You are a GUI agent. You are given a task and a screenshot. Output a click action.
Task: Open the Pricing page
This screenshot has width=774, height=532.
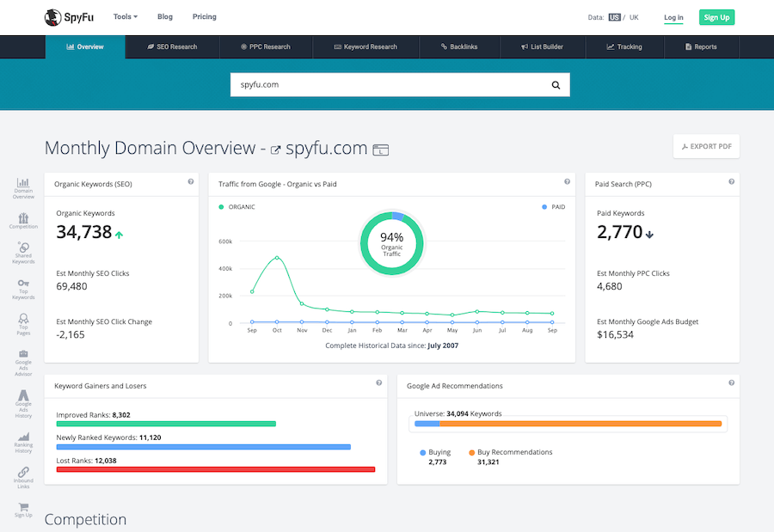(205, 17)
